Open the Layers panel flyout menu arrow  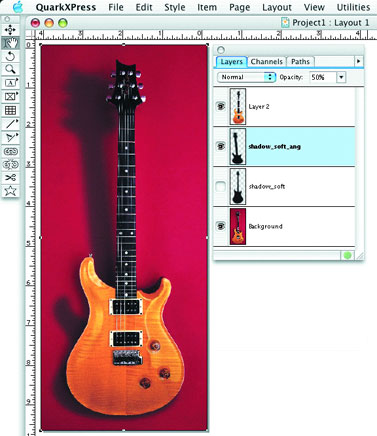click(x=358, y=61)
